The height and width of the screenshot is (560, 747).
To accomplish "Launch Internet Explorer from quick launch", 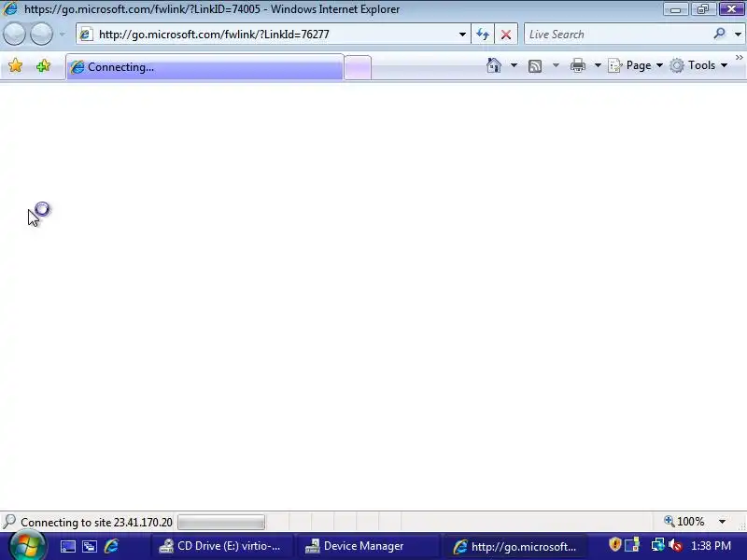I will [x=111, y=546].
